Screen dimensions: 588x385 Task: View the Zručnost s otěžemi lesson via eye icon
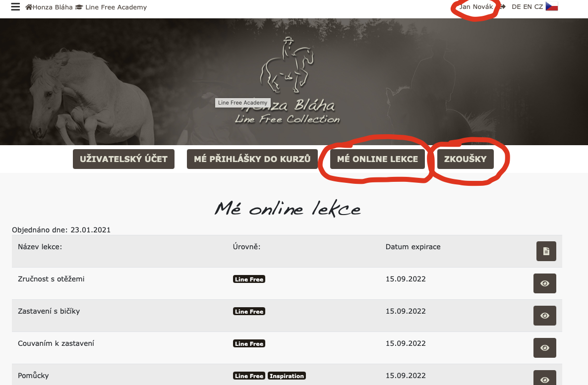(544, 283)
